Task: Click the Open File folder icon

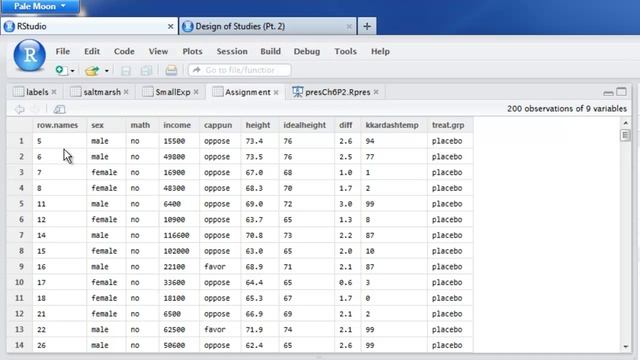Action: pyautogui.click(x=92, y=71)
